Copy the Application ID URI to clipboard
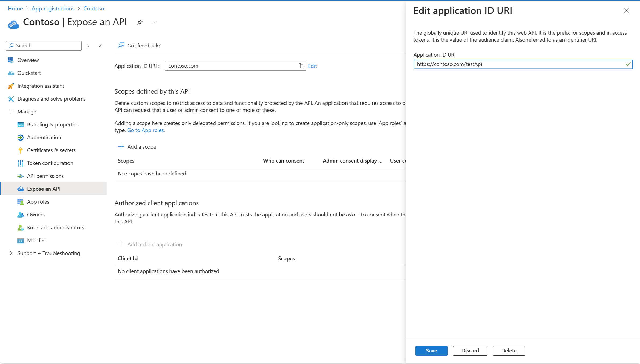The image size is (640, 364). (x=301, y=66)
